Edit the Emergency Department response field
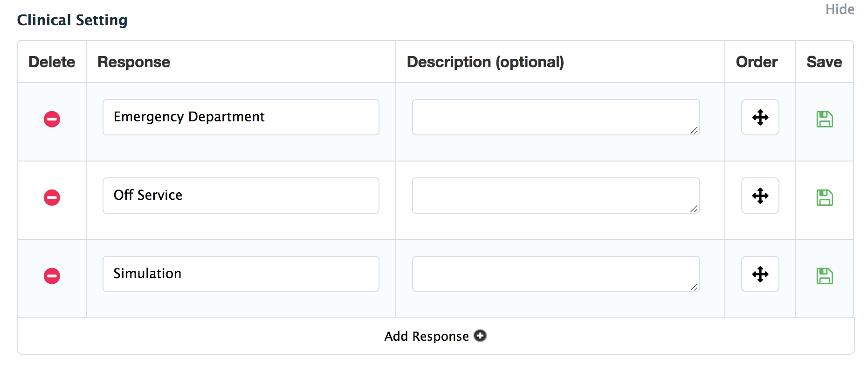 pyautogui.click(x=241, y=117)
